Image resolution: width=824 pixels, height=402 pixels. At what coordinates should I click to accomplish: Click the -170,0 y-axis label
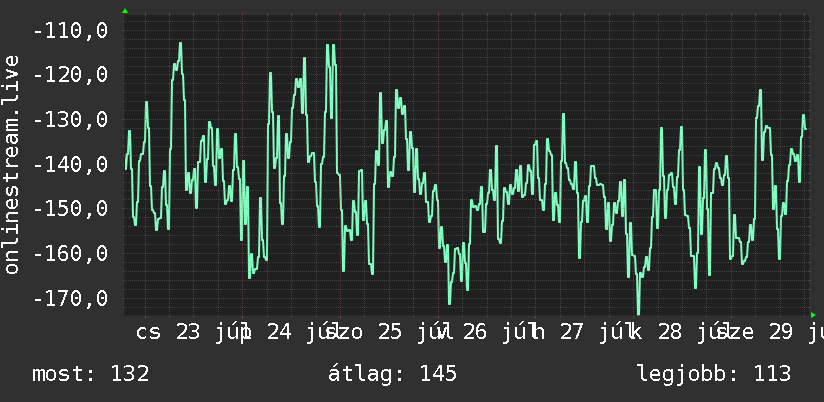70,298
